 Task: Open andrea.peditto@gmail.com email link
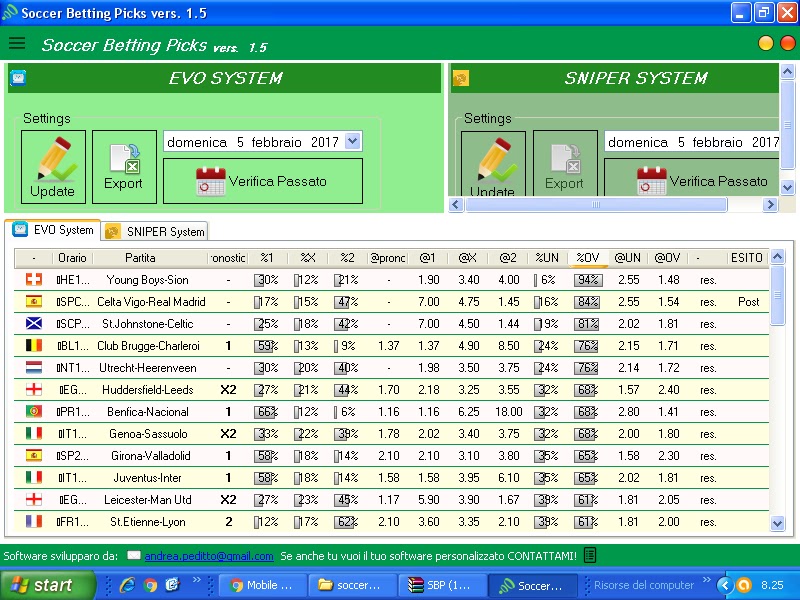pyautogui.click(x=209, y=556)
